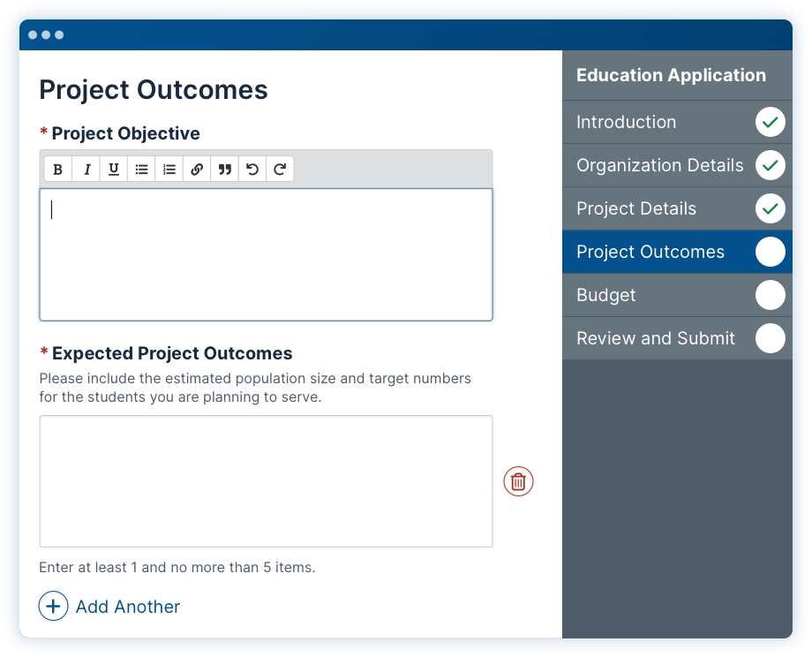812x657 pixels.
Task: Delete the expected outcome item with trash icon
Action: click(518, 481)
